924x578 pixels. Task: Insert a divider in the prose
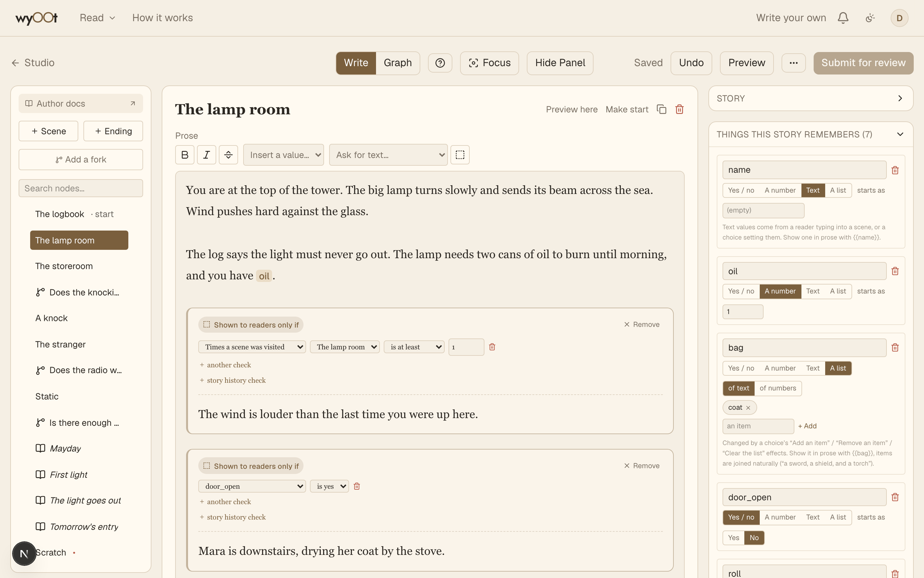(x=228, y=155)
